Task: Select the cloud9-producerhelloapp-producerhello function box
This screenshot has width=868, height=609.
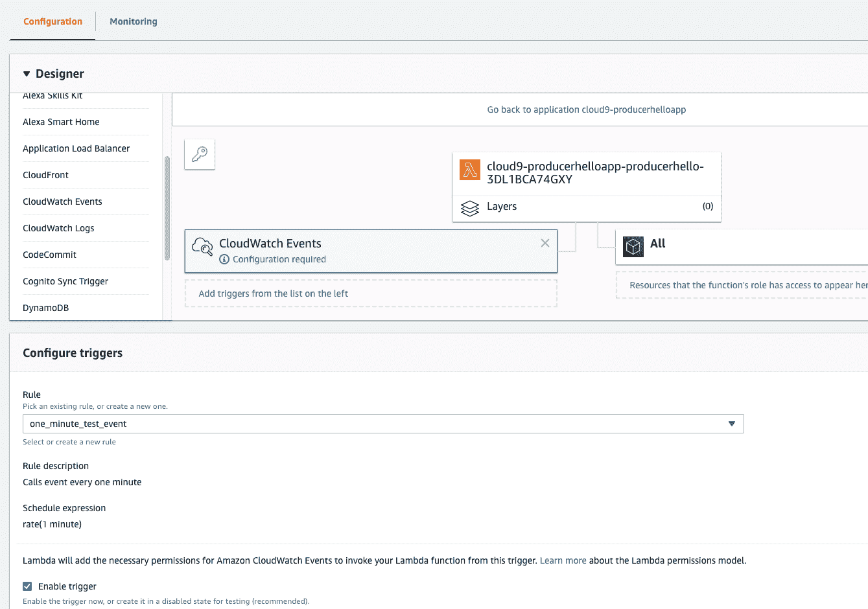Action: pos(587,173)
